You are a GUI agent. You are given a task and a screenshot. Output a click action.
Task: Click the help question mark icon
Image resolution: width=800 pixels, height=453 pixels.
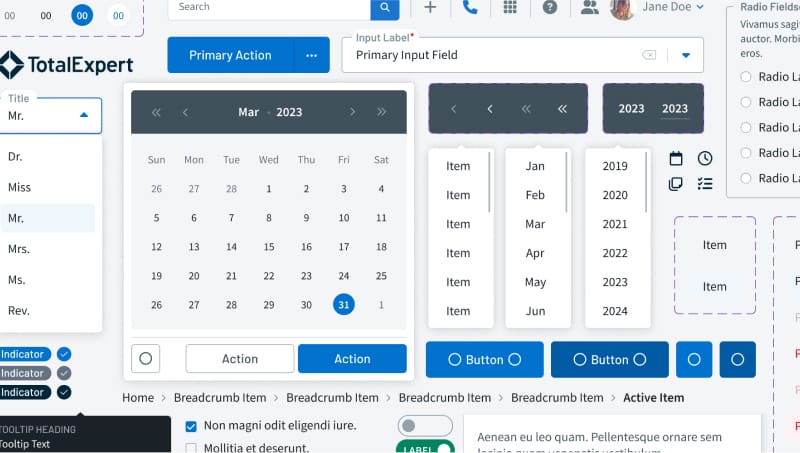point(549,7)
